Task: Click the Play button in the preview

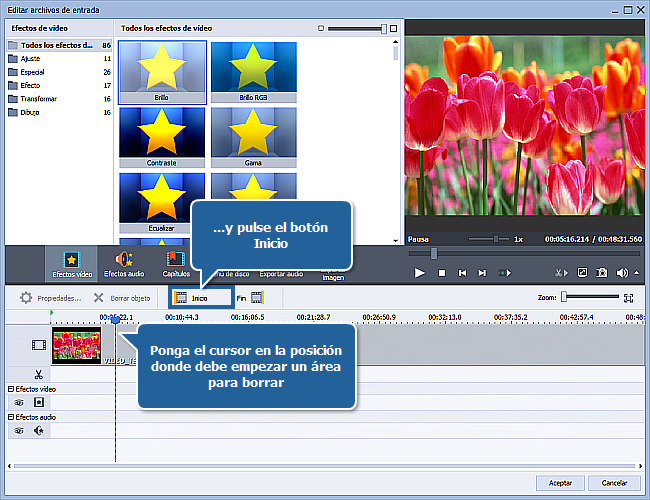Action: point(419,272)
